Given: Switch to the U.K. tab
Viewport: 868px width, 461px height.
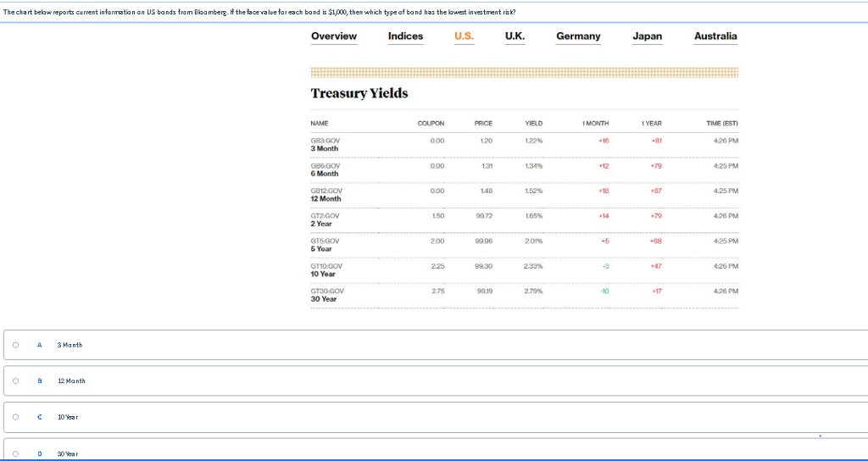Looking at the screenshot, I should pos(515,36).
